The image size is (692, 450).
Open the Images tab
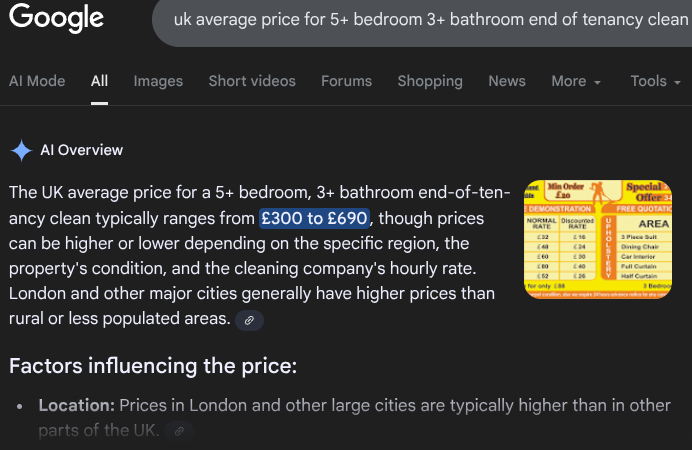[x=158, y=81]
